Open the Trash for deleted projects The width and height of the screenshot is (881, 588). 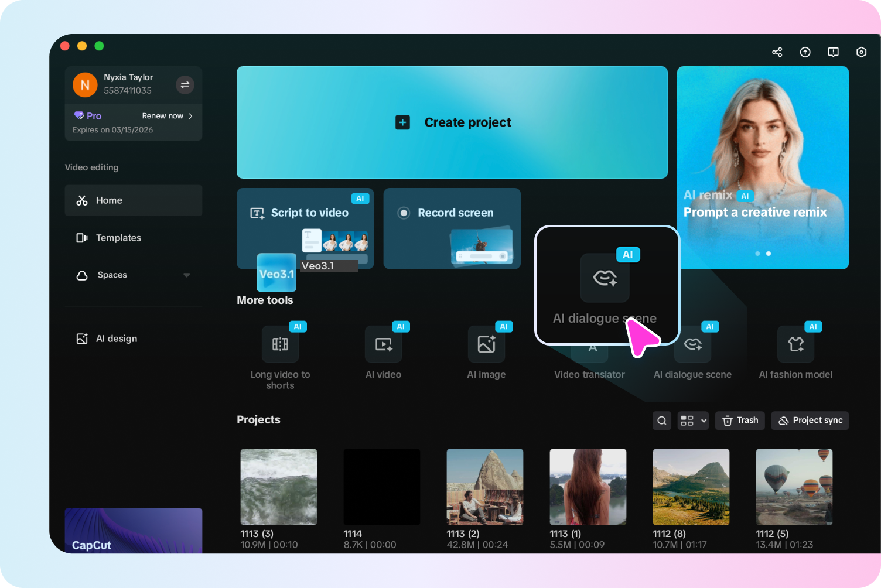(x=740, y=421)
